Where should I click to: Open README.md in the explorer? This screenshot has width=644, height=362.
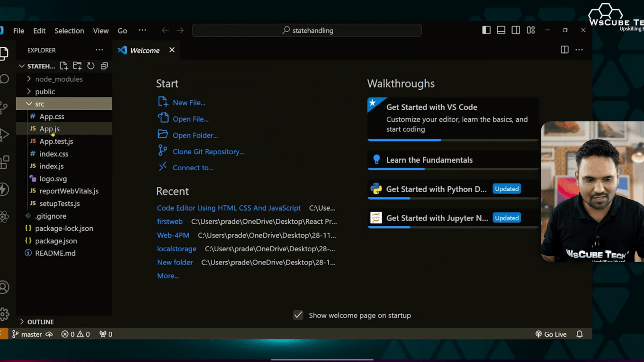(64, 253)
